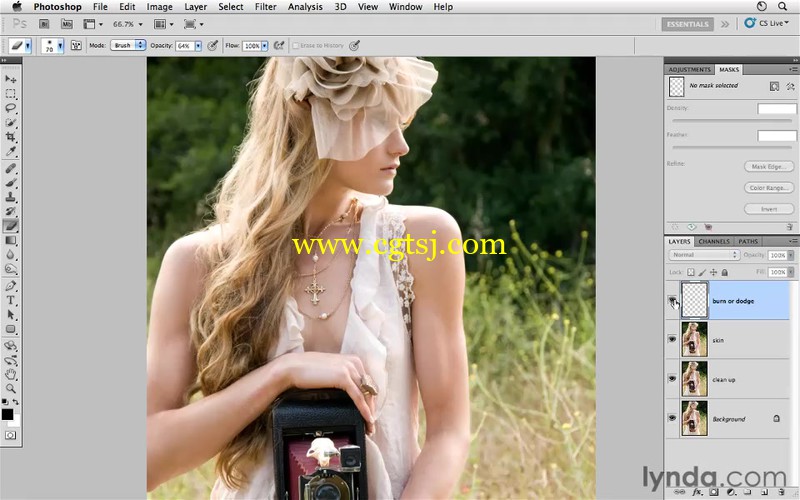Viewport: 800px width, 500px height.
Task: Enable airbrush mode next to Flow
Action: [x=279, y=45]
